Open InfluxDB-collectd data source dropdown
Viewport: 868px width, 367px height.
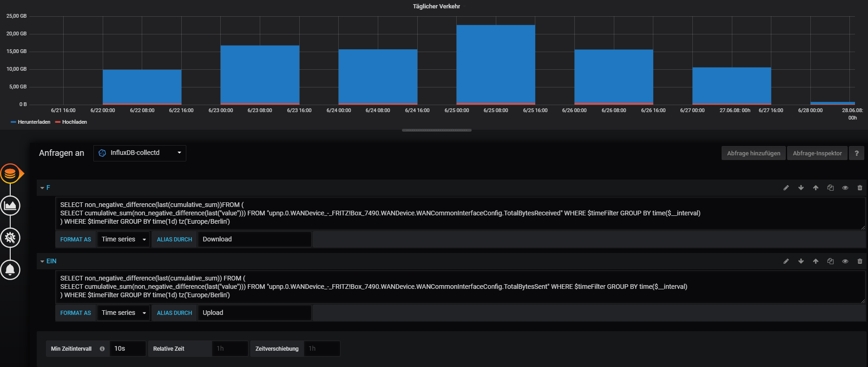coord(140,153)
